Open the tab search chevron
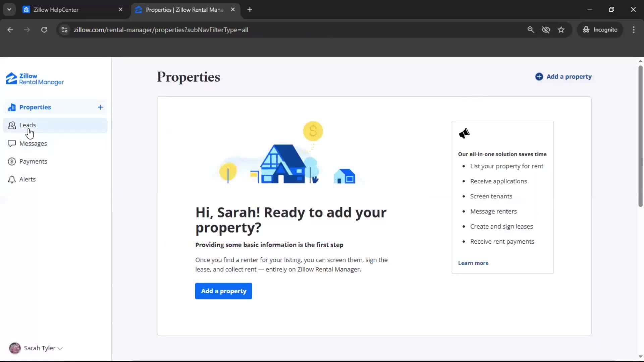The width and height of the screenshot is (644, 362). click(x=9, y=9)
